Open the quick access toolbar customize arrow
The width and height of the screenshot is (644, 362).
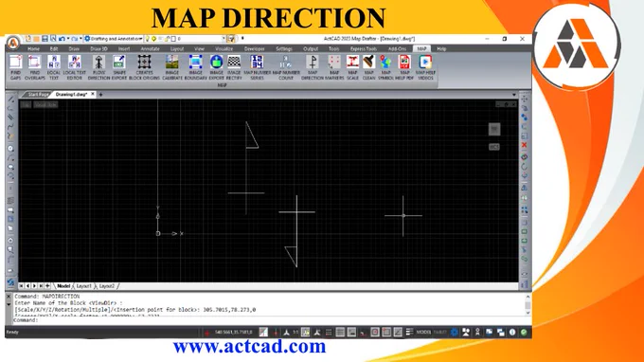click(x=242, y=39)
